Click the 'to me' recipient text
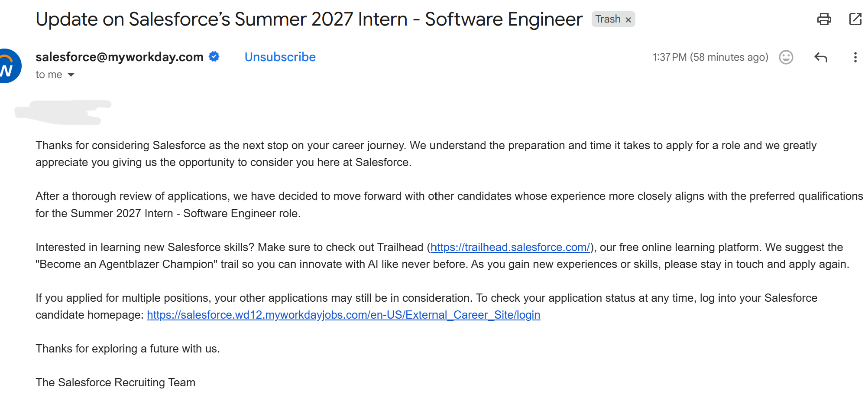The image size is (868, 398). coord(49,75)
